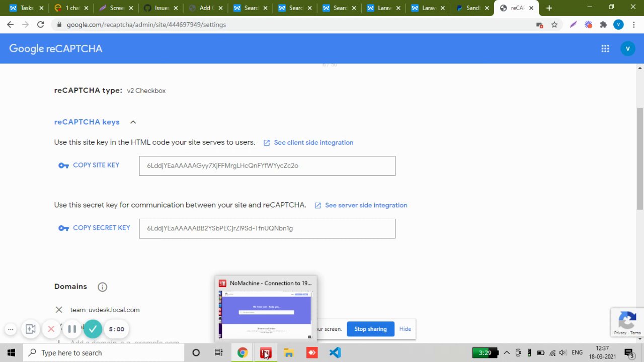Click COPY SECRET KEY
Screen dimensions: 644x362
(x=102, y=228)
